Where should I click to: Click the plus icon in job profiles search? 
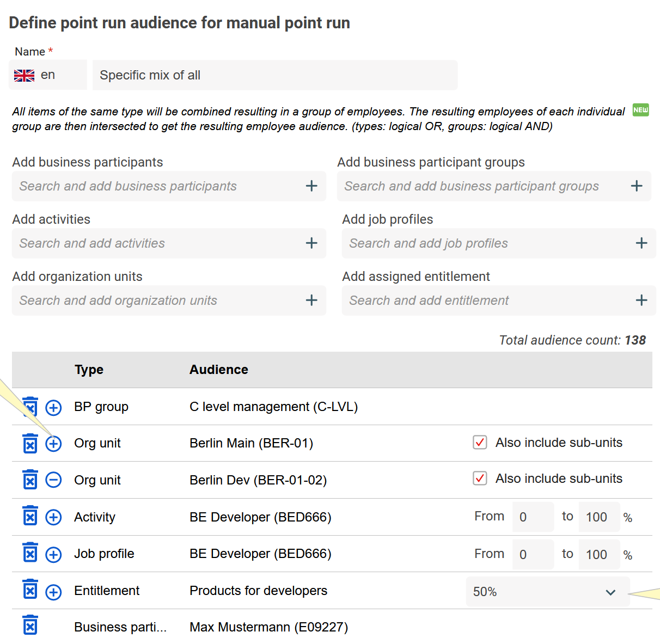[x=641, y=243]
